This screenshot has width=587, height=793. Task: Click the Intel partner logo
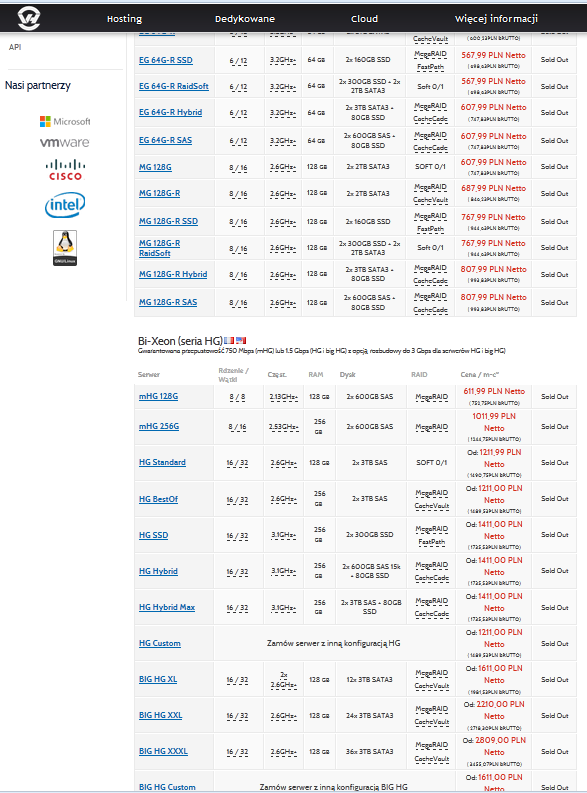(65, 205)
